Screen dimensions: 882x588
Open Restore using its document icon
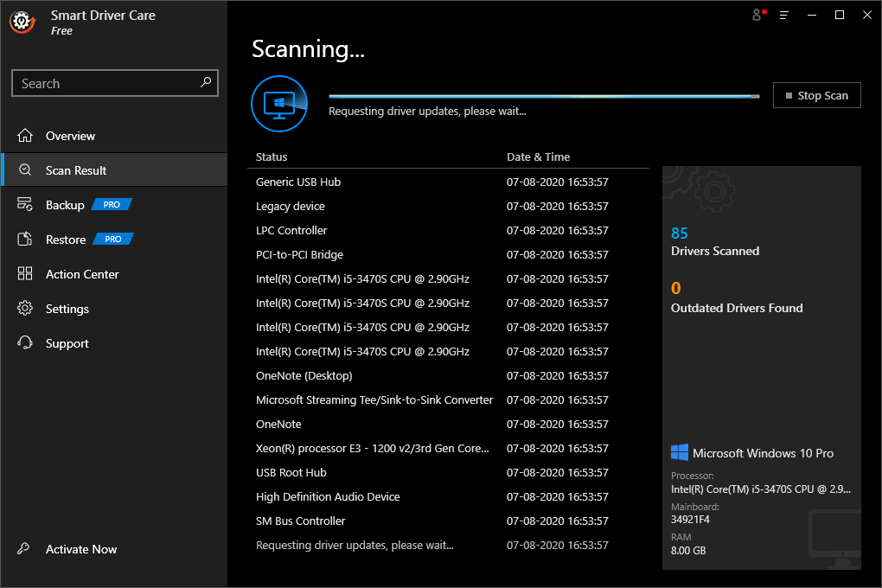pyautogui.click(x=26, y=239)
